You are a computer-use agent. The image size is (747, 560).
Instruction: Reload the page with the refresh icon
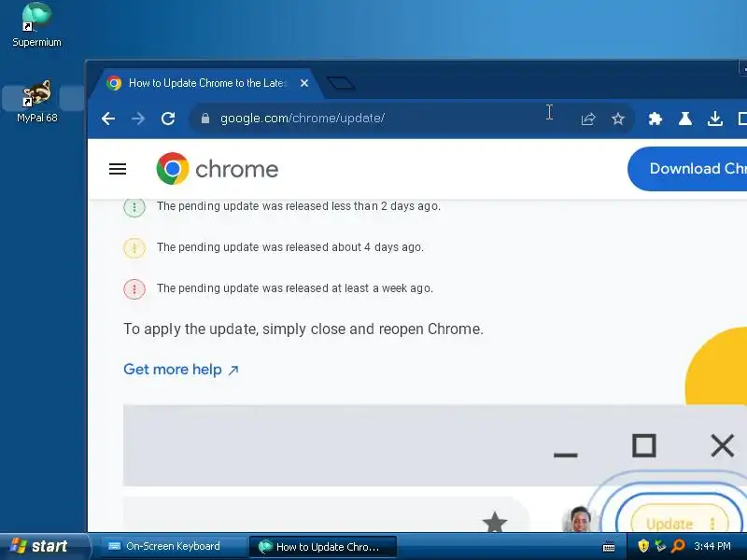click(168, 119)
